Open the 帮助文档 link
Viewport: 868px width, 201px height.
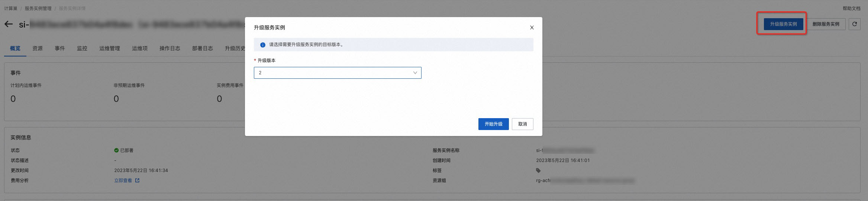(x=851, y=9)
